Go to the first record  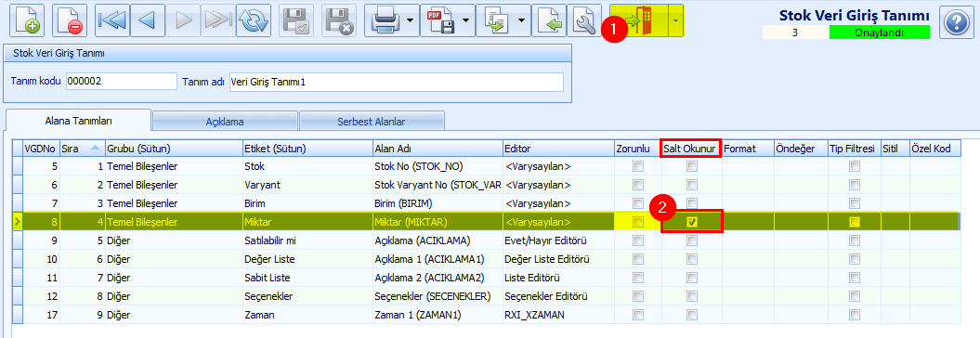coord(111,20)
